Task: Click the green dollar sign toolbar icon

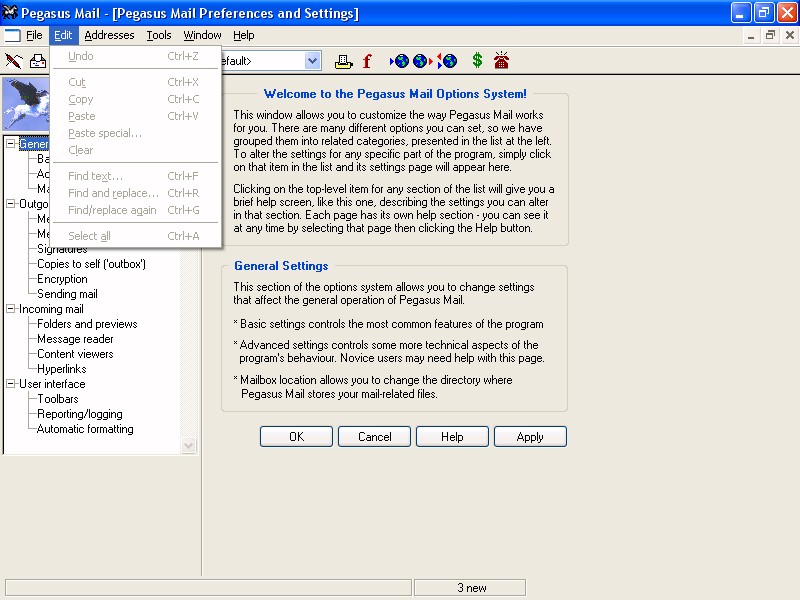Action: pos(477,61)
